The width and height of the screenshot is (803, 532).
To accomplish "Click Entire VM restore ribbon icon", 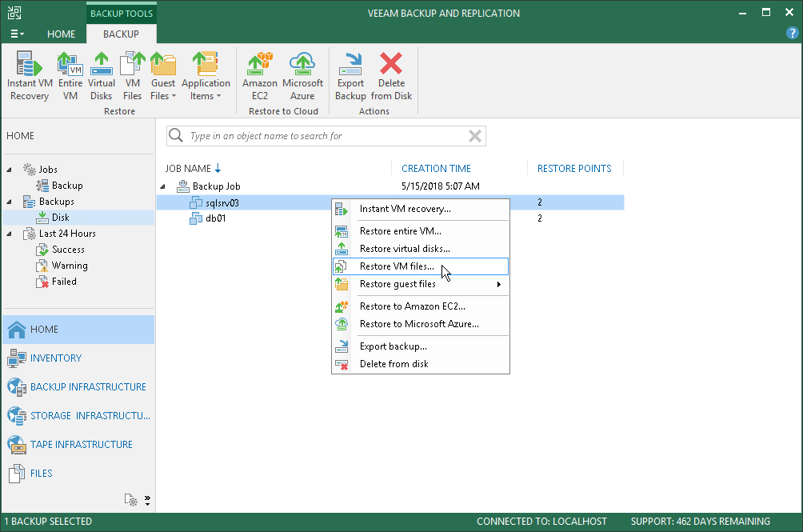I will pyautogui.click(x=70, y=76).
